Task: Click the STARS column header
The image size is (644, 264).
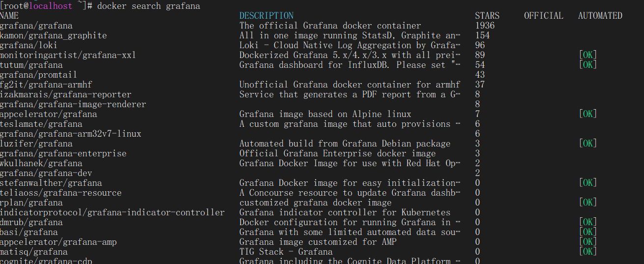Action: tap(487, 16)
